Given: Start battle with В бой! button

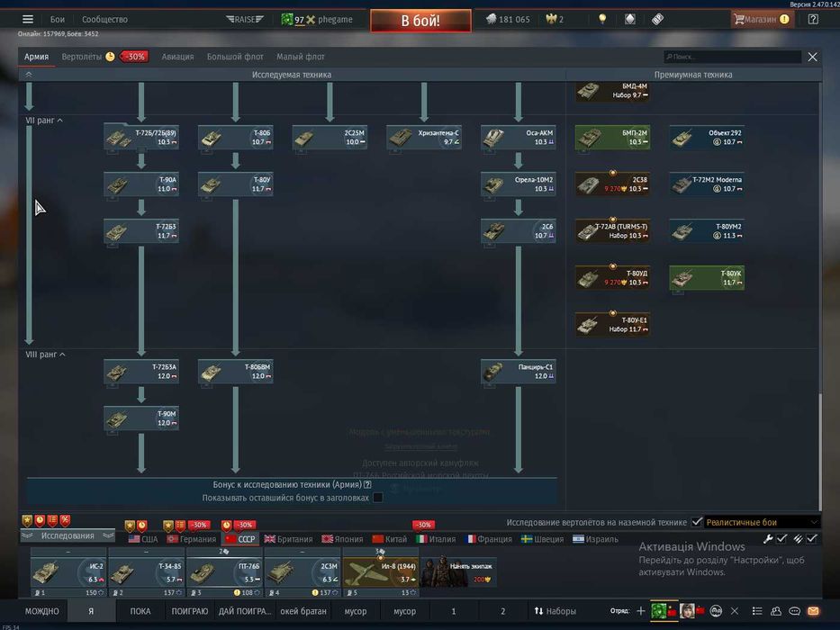Looking at the screenshot, I should (420, 21).
